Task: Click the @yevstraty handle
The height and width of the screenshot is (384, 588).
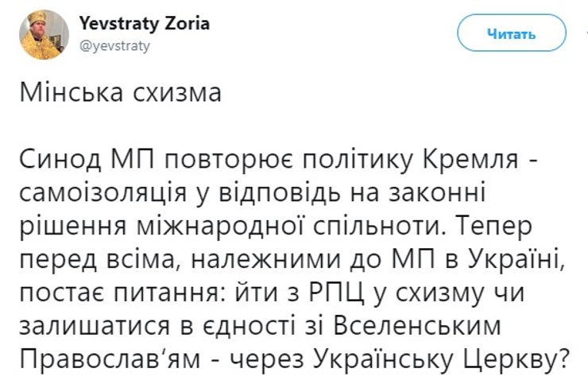Action: coord(114,47)
